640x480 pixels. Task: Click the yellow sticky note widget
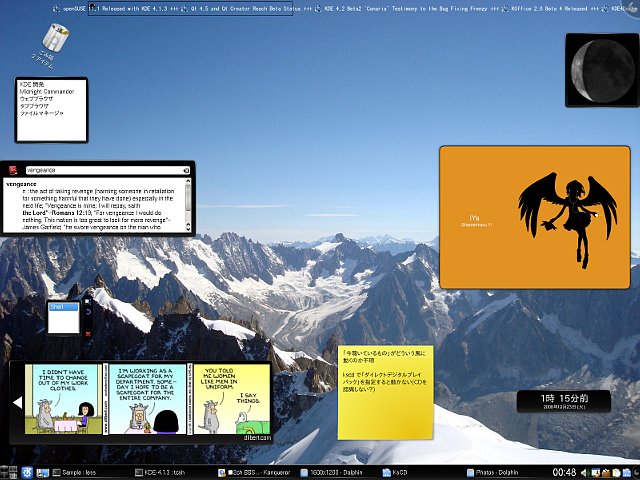pos(385,393)
